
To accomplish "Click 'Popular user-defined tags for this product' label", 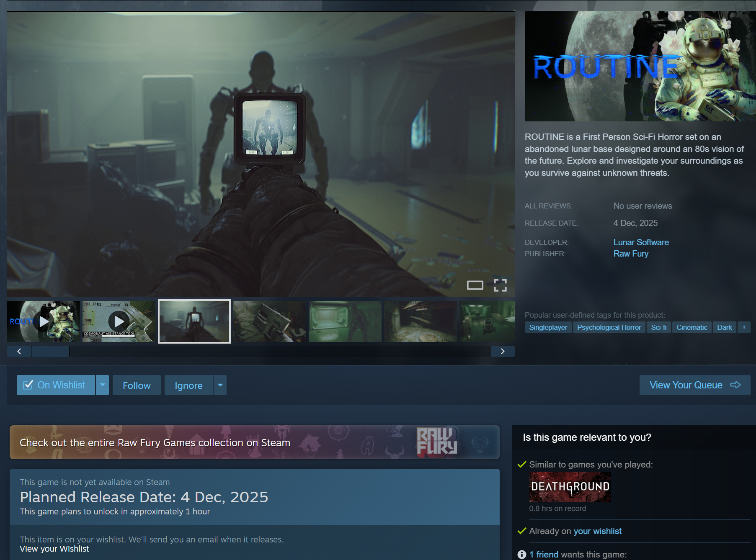I will click(x=595, y=315).
